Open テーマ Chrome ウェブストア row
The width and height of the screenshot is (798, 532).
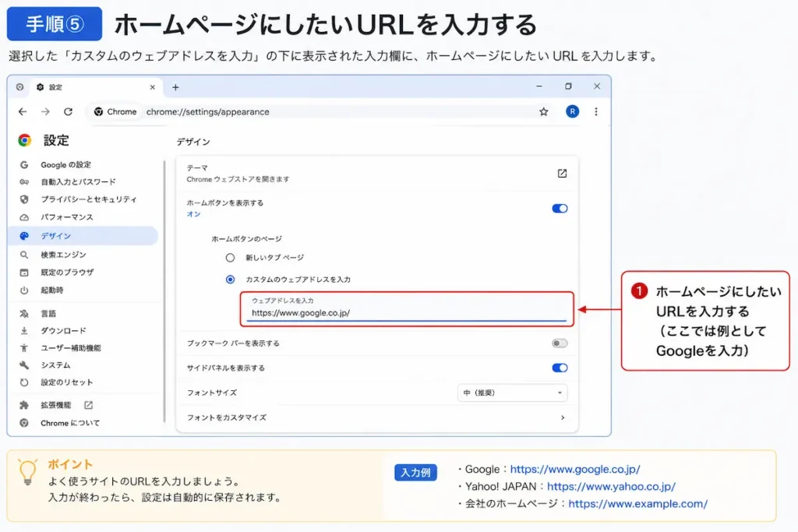pyautogui.click(x=377, y=174)
